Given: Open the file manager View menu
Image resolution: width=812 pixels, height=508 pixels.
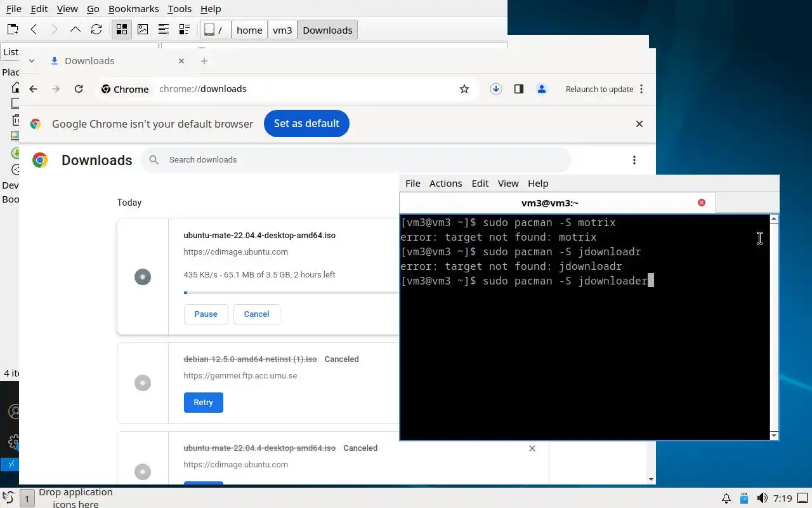Looking at the screenshot, I should click(67, 9).
